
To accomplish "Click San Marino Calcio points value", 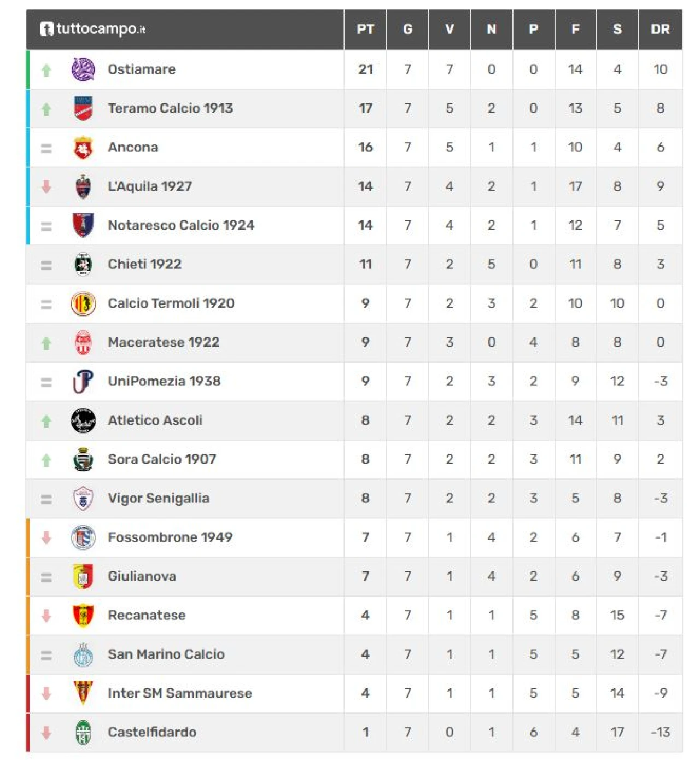I will [x=365, y=654].
